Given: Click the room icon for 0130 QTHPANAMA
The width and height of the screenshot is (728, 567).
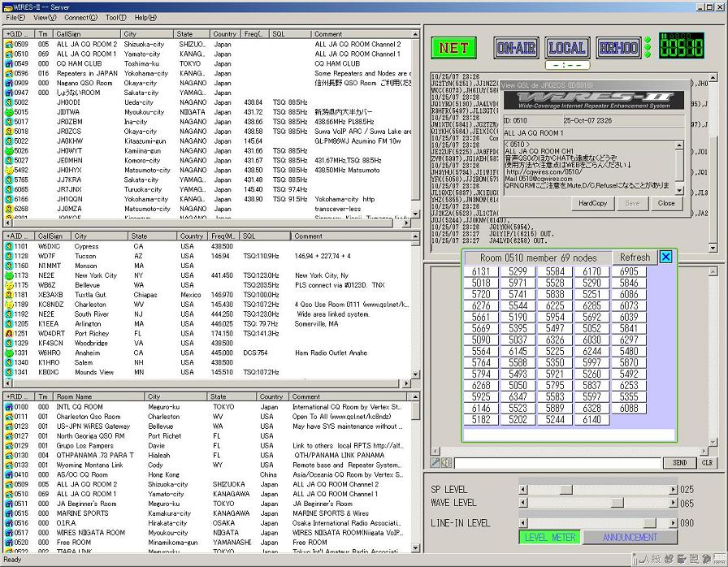Looking at the screenshot, I should coord(9,455).
